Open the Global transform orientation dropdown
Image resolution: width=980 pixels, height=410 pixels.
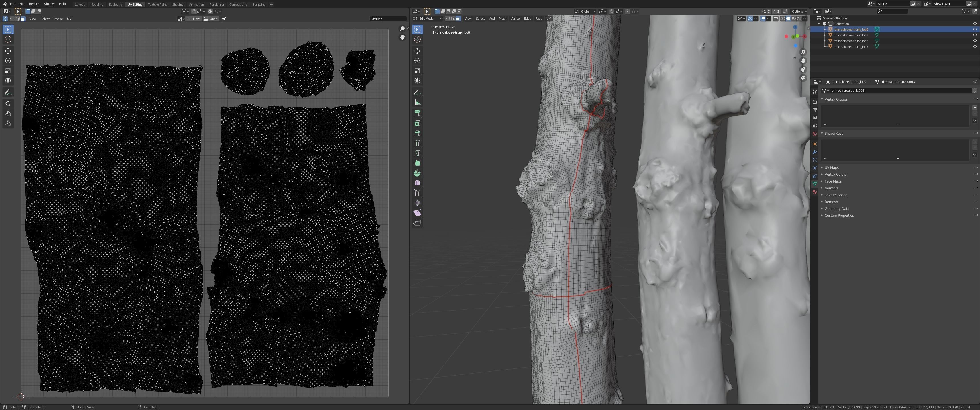(x=585, y=11)
